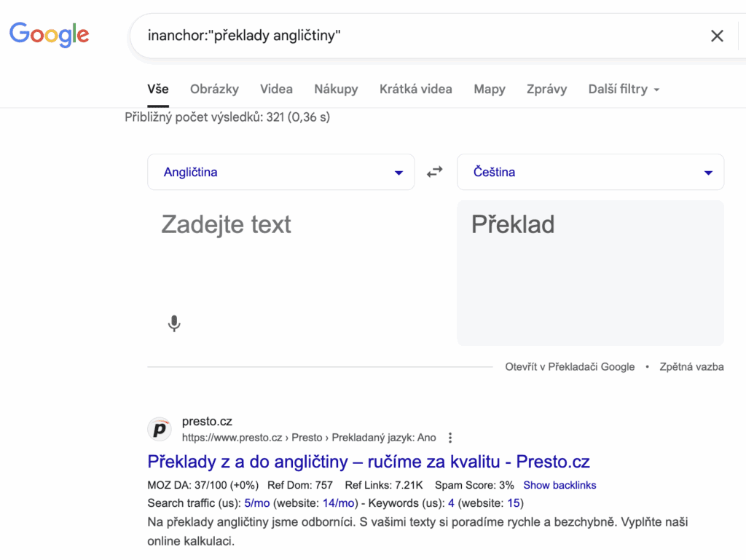Open three-dot menu for presto.cz result
This screenshot has height=560, width=746.
tap(450, 438)
